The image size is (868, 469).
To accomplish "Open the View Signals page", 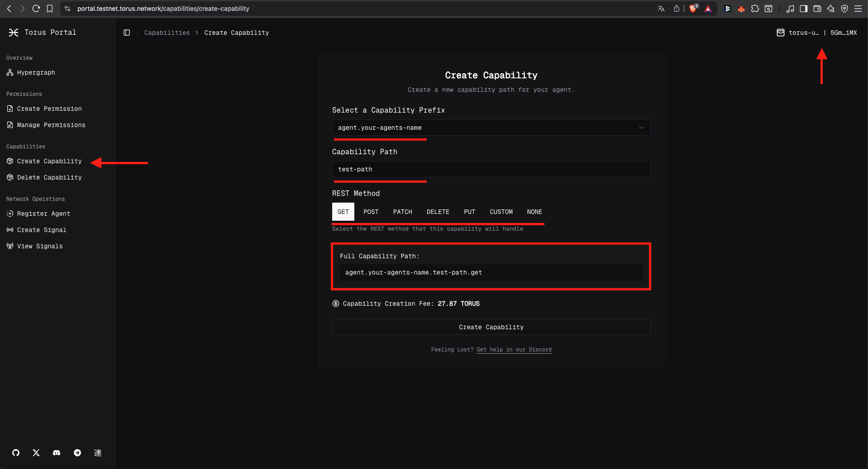I will pyautogui.click(x=40, y=246).
